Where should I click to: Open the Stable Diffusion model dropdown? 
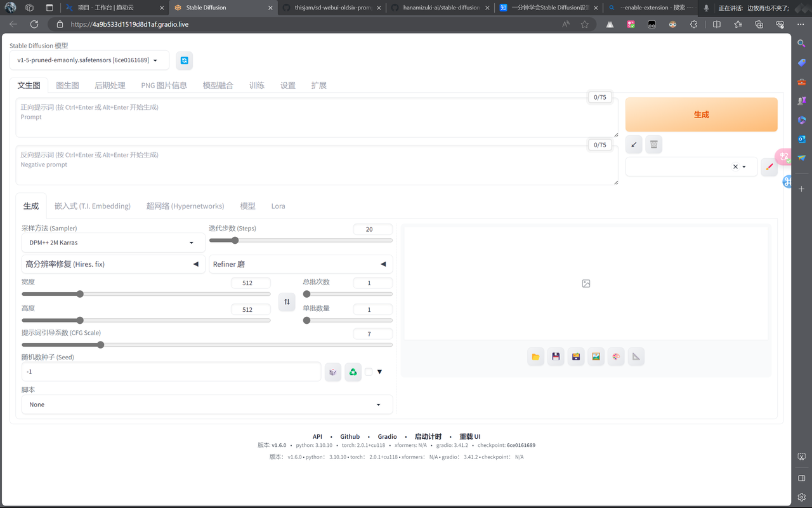(x=89, y=60)
